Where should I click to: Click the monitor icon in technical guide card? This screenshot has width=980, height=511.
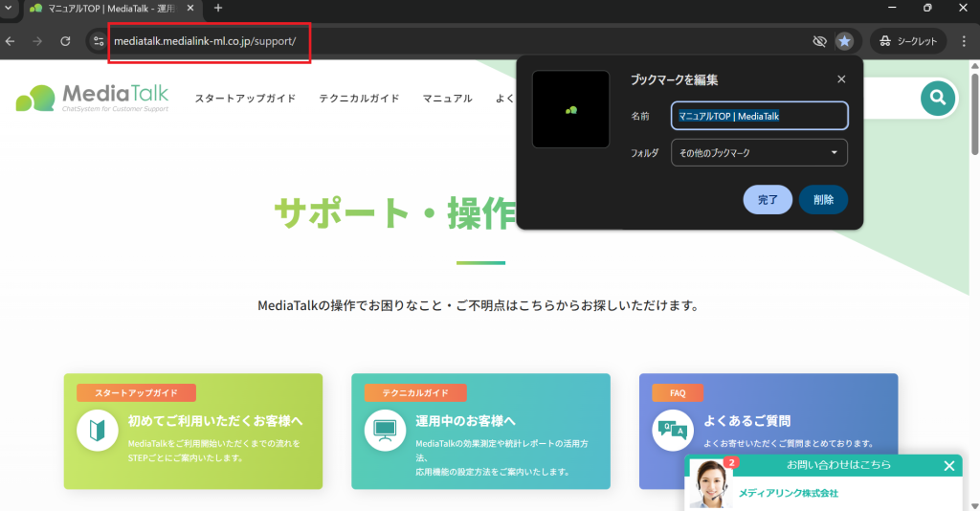point(385,431)
